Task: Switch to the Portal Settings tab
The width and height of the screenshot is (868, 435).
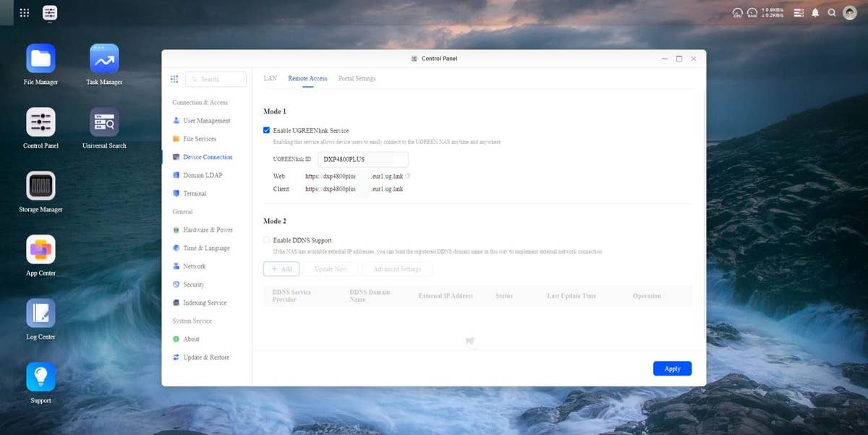Action: point(357,78)
